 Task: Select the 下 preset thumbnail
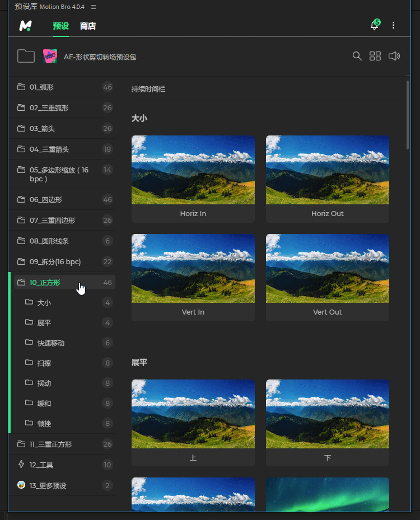coord(328,414)
